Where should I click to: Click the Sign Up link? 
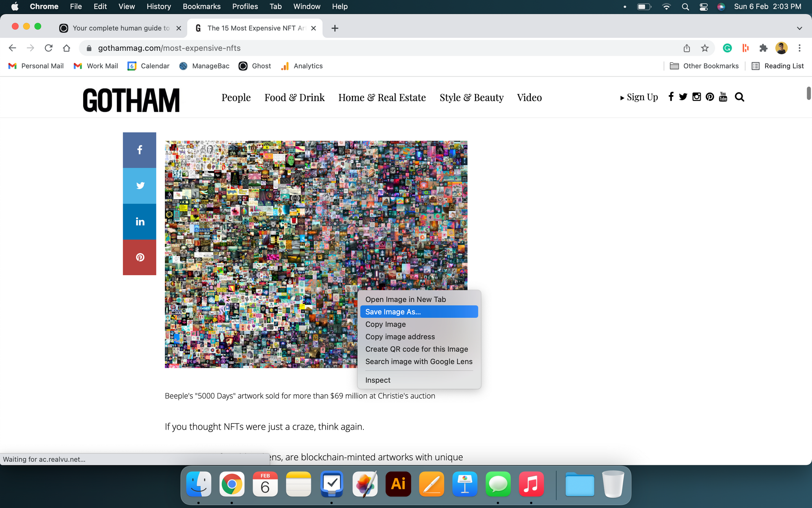(641, 97)
